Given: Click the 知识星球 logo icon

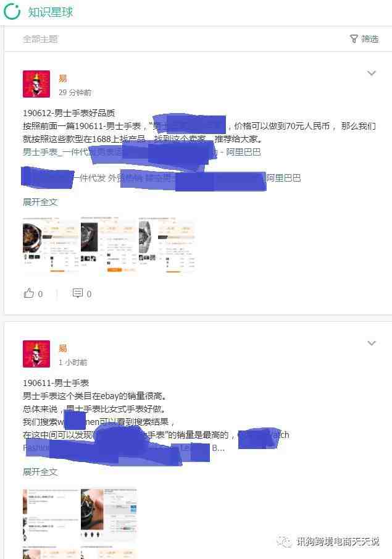Looking at the screenshot, I should [x=12, y=11].
